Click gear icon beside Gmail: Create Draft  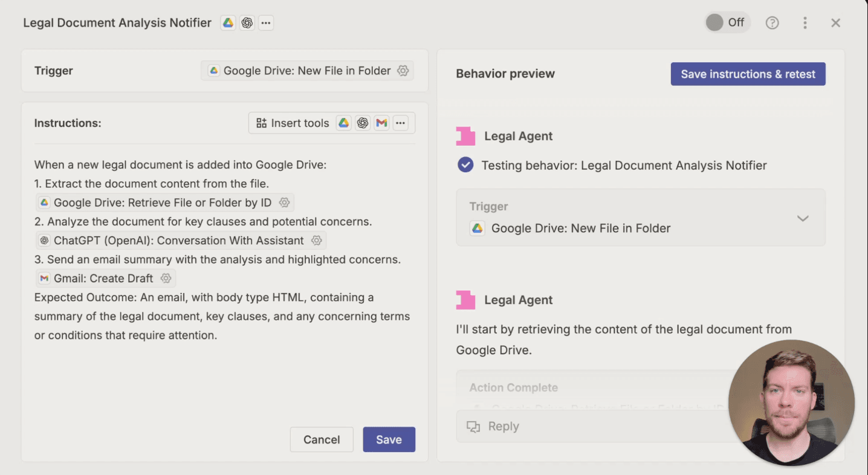coord(166,279)
